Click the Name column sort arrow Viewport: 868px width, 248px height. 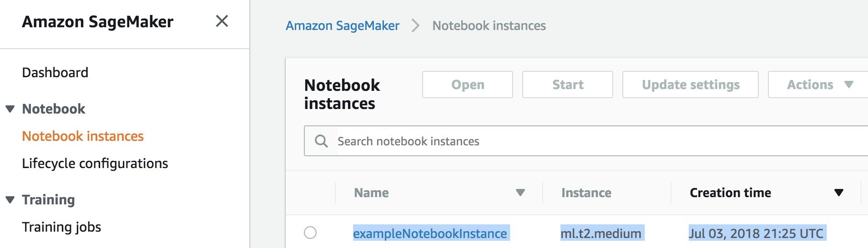pos(520,193)
